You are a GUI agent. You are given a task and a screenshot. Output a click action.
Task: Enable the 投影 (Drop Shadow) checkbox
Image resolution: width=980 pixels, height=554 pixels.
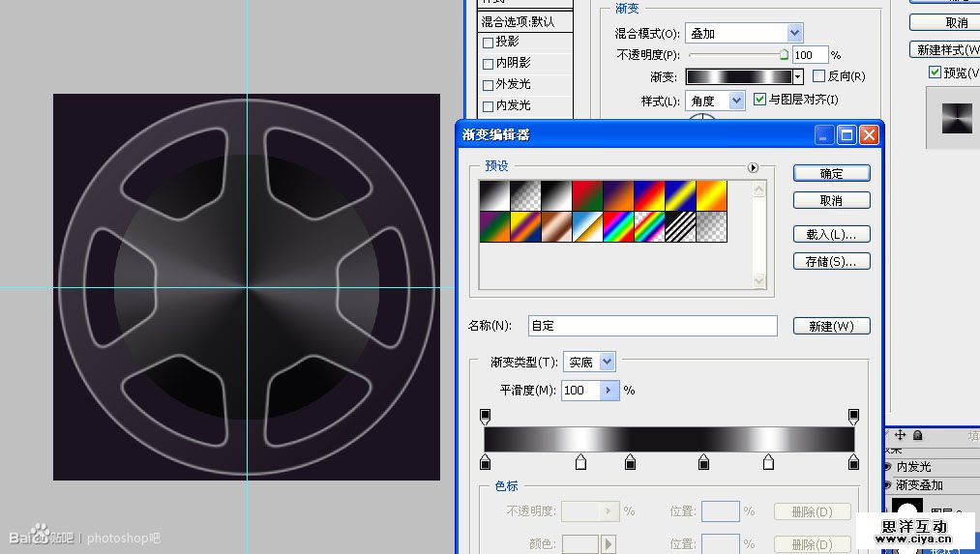tap(488, 42)
